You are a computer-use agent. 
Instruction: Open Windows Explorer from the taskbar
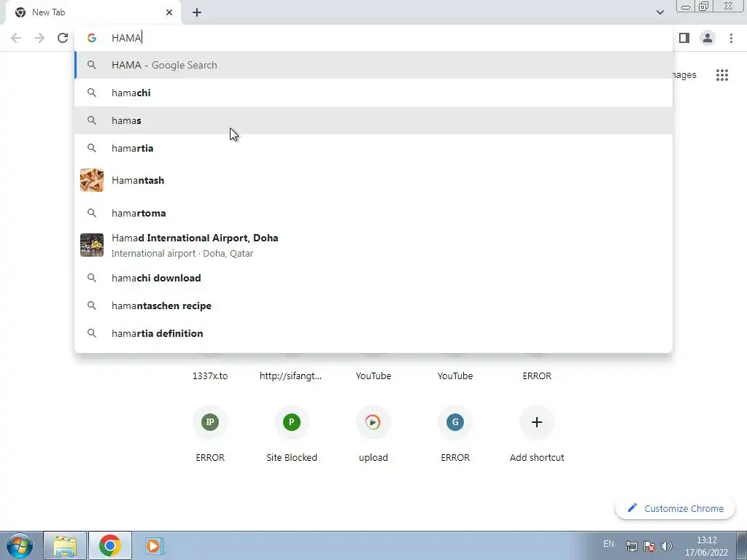pyautogui.click(x=65, y=545)
